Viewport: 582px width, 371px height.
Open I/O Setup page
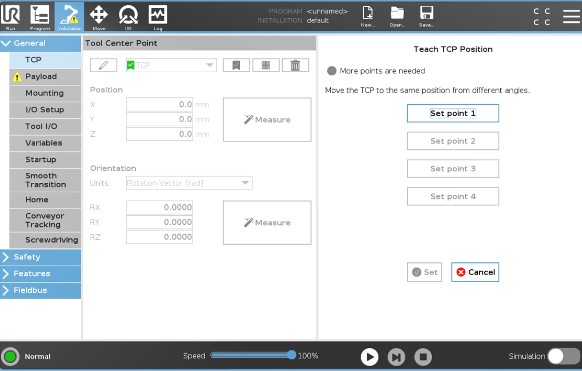45,110
